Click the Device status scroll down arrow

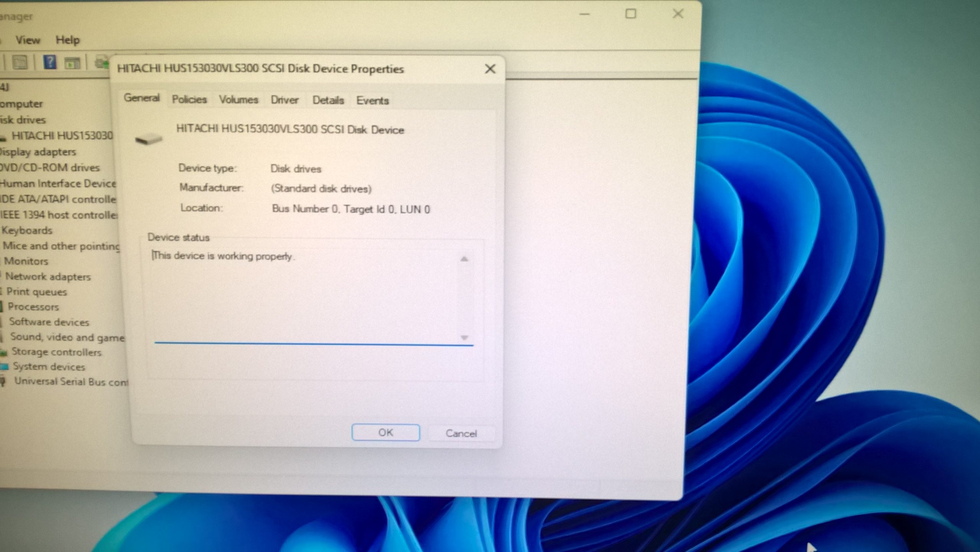tap(464, 338)
